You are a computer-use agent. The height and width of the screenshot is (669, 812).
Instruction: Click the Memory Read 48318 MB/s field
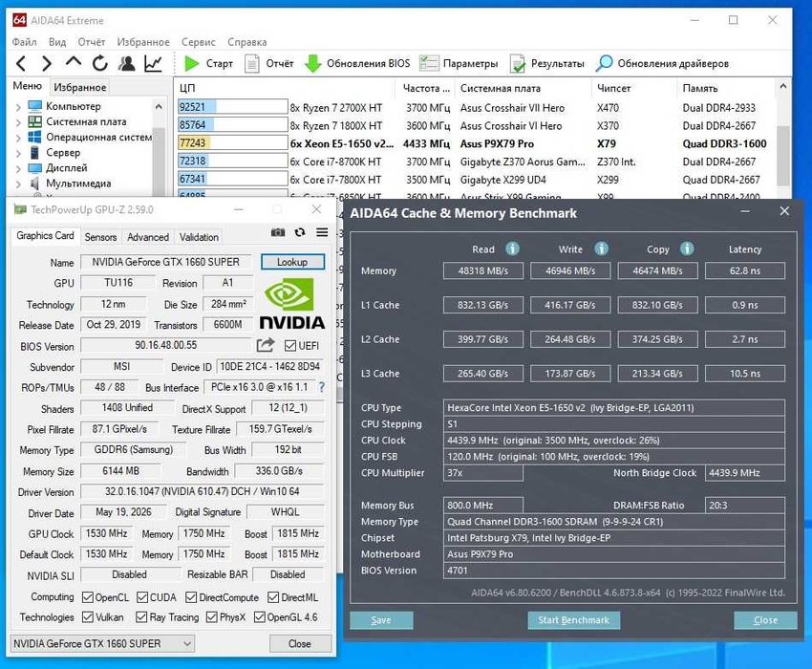[x=482, y=270]
